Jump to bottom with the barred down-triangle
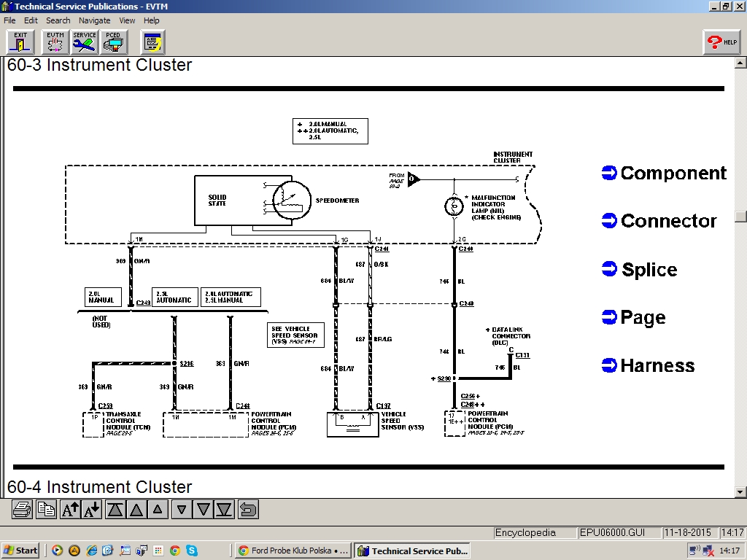Image resolution: width=747 pixels, height=560 pixels. (x=225, y=510)
